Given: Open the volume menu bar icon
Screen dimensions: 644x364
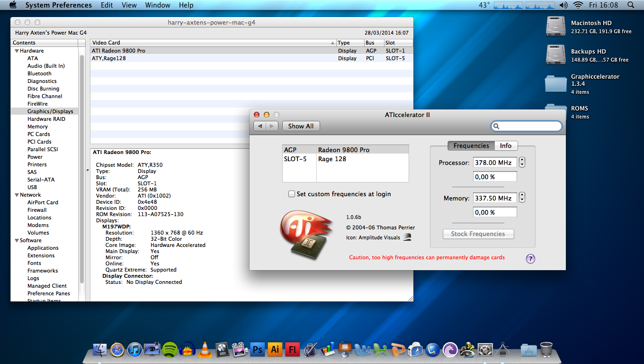Looking at the screenshot, I should (x=563, y=5).
